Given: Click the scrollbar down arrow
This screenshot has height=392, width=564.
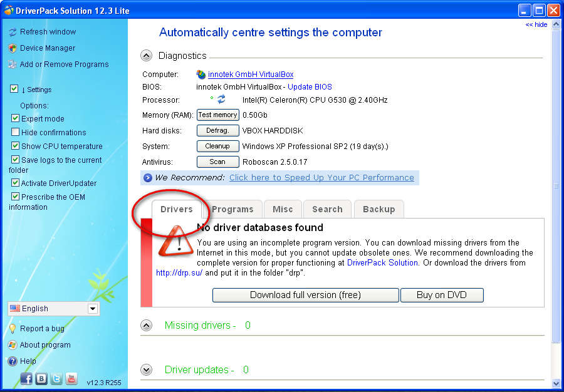Looking at the screenshot, I should [x=556, y=383].
